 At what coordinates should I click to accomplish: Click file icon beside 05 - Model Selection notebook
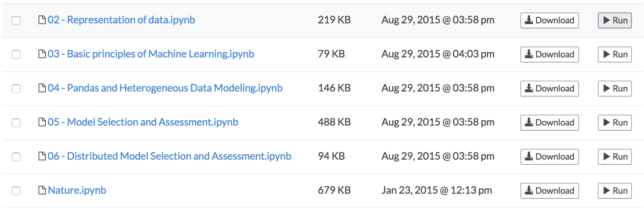click(42, 122)
